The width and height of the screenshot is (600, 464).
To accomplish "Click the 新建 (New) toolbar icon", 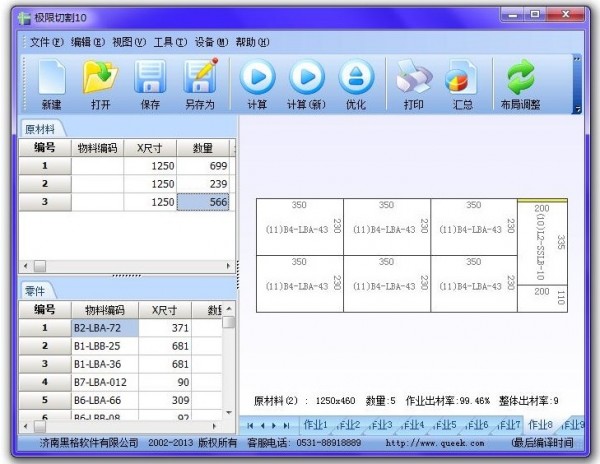I will 51,84.
